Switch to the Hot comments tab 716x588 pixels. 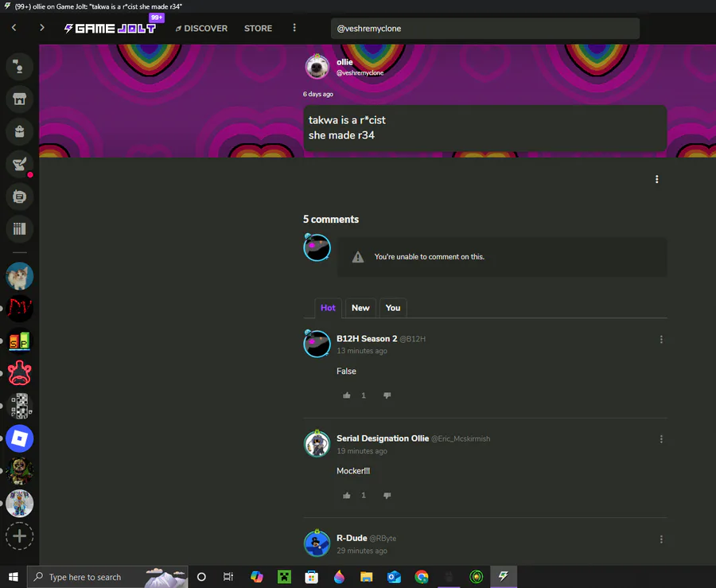328,308
